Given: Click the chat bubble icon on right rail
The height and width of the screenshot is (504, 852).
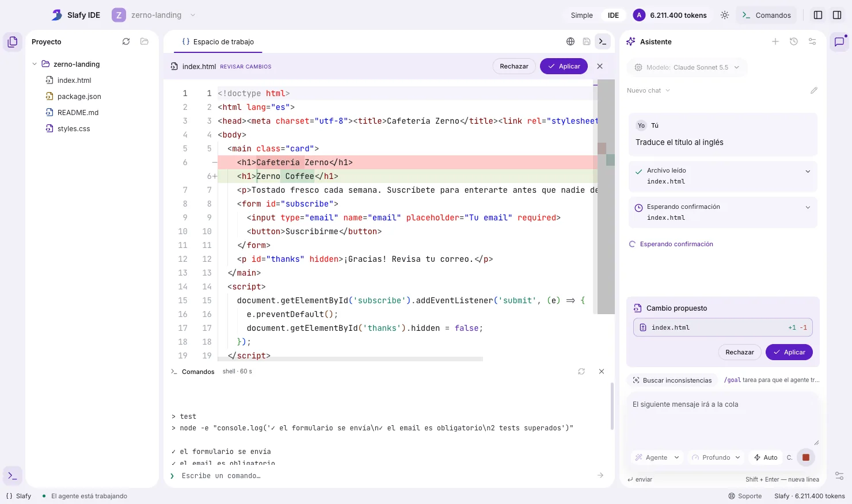Looking at the screenshot, I should (x=839, y=42).
